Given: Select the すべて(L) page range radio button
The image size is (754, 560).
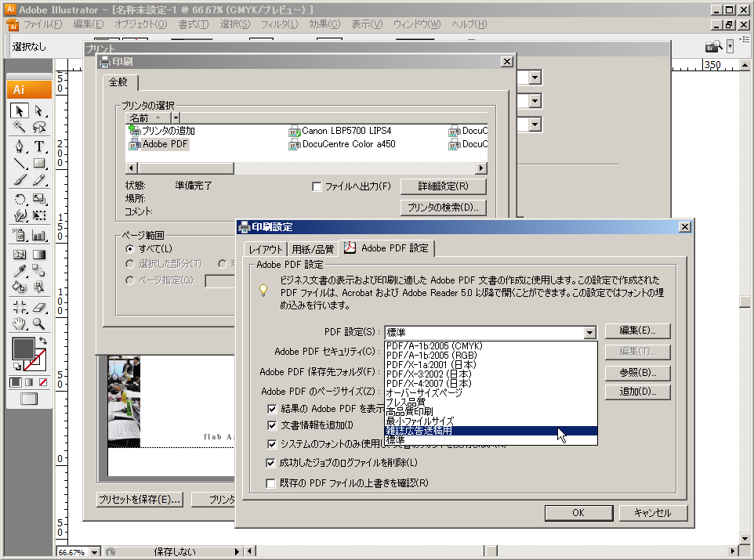Looking at the screenshot, I should pyautogui.click(x=129, y=249).
